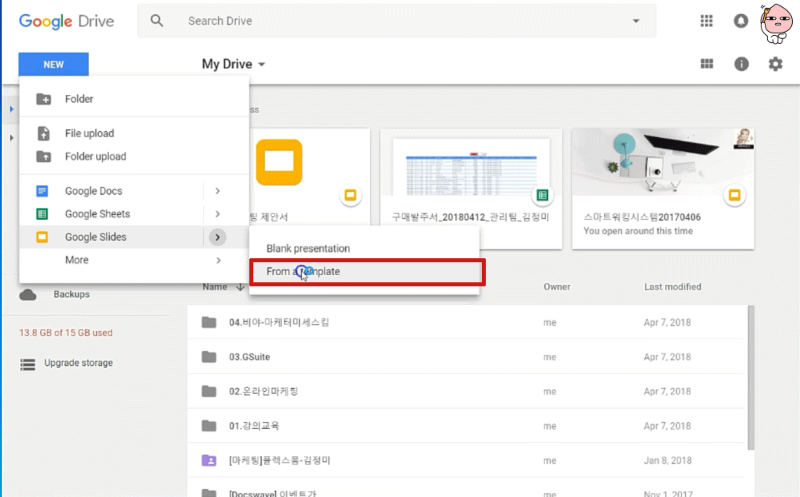
Task: Toggle the Name sort direction arrow
Action: [240, 287]
